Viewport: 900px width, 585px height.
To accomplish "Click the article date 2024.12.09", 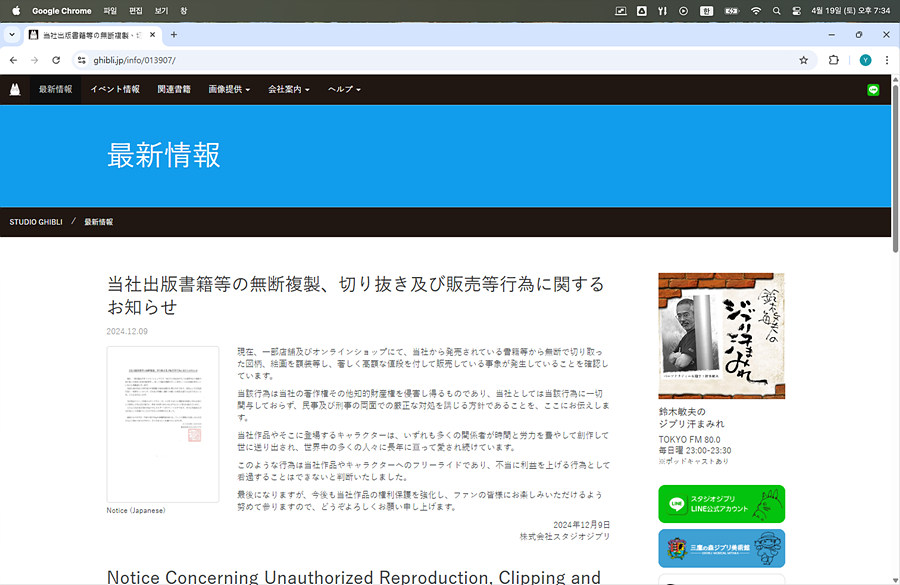I will [127, 331].
